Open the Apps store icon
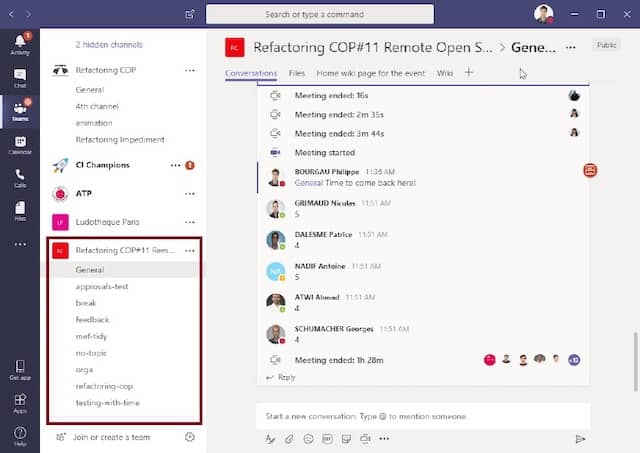This screenshot has width=640, height=453. [20, 403]
